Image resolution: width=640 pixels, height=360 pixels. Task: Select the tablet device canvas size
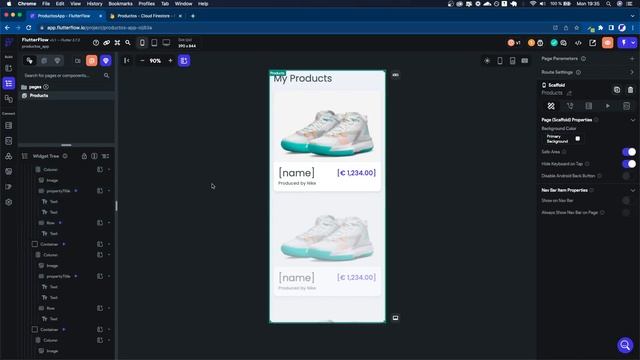(154, 43)
